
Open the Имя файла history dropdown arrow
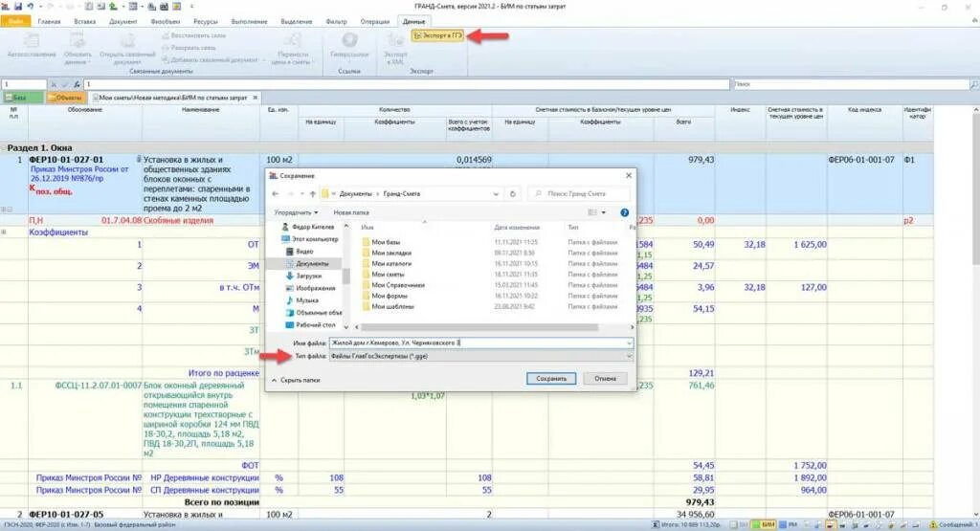(628, 343)
